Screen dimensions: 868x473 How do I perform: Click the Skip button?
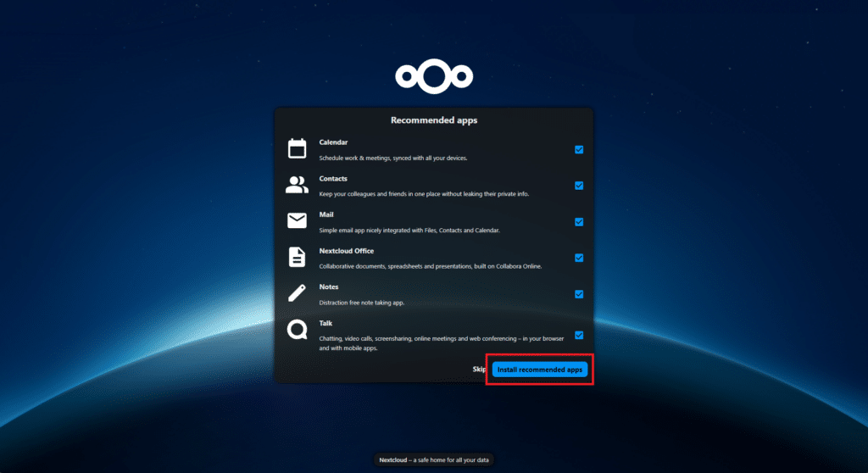click(x=479, y=370)
